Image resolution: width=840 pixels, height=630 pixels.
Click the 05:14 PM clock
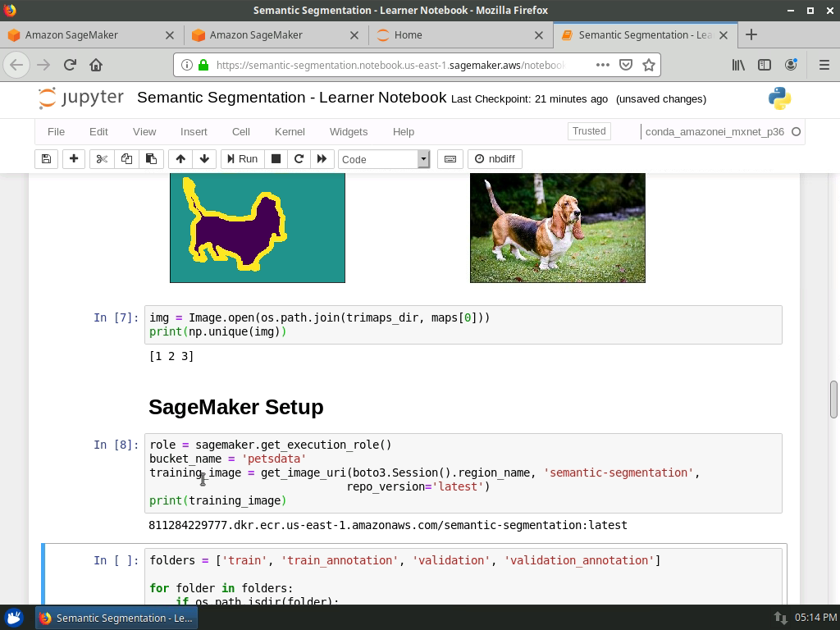tap(815, 618)
